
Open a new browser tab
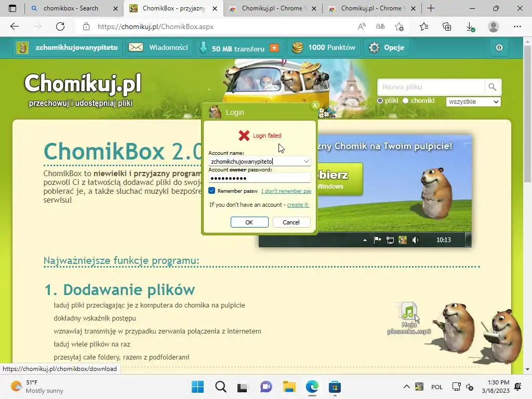pos(431,8)
